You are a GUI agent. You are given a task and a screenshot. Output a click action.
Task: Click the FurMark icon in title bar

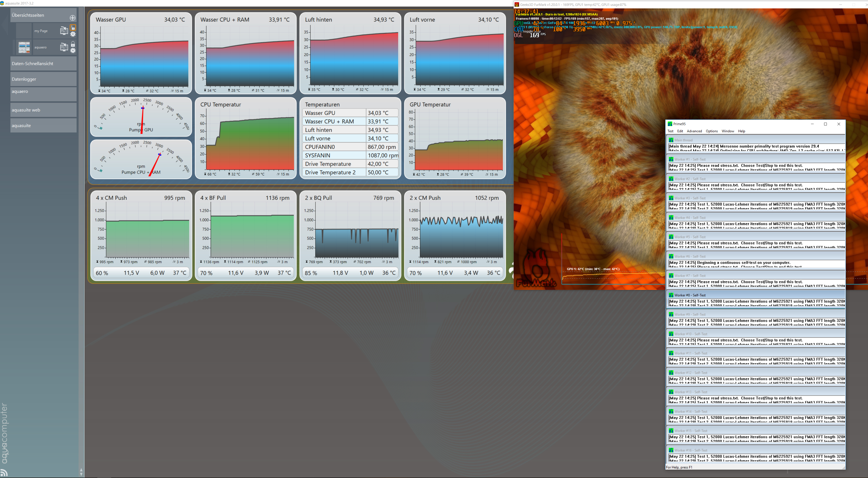517,4
